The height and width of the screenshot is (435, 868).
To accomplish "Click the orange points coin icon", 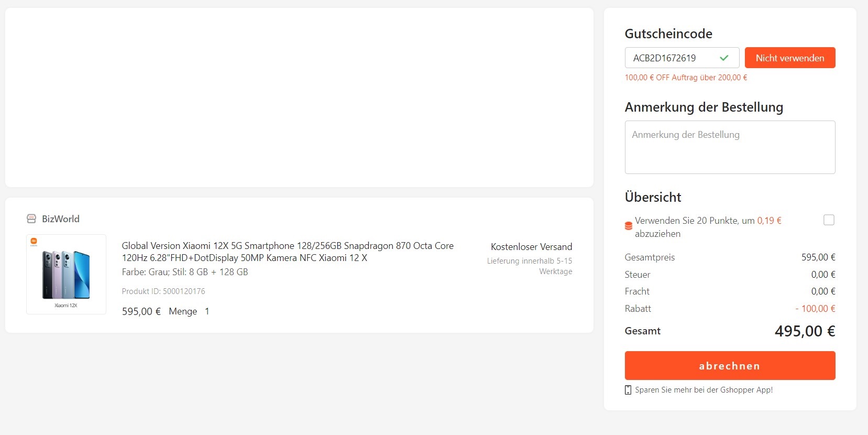I will (x=629, y=226).
